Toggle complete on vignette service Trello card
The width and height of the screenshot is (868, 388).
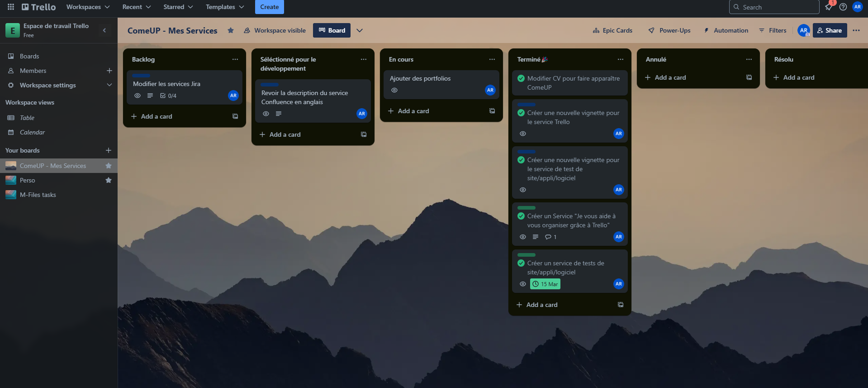pos(521,113)
